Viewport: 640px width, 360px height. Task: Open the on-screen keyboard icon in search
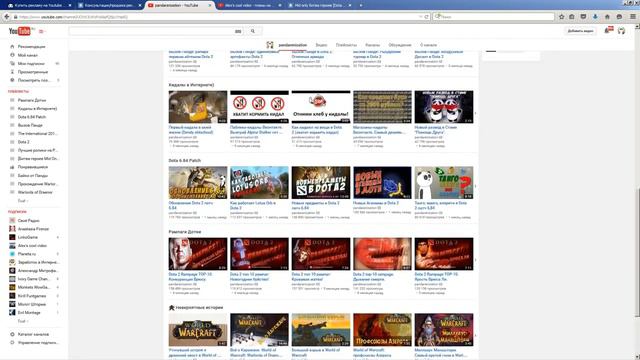pos(238,31)
